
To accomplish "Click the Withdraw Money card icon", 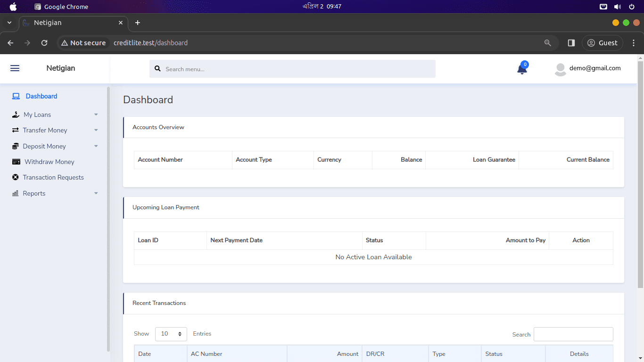I will 16,162.
